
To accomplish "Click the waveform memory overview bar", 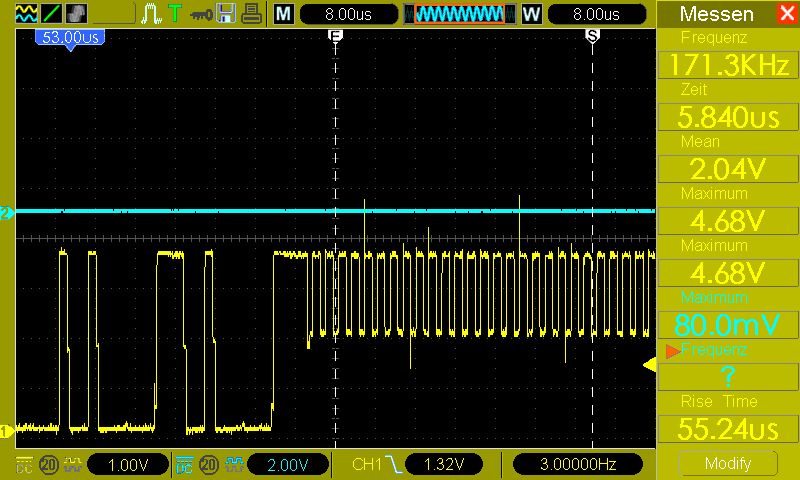I will tap(459, 14).
